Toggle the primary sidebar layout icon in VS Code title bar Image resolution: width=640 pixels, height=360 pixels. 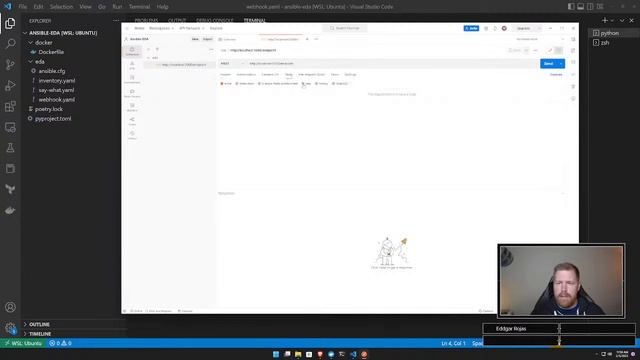[x=571, y=7]
